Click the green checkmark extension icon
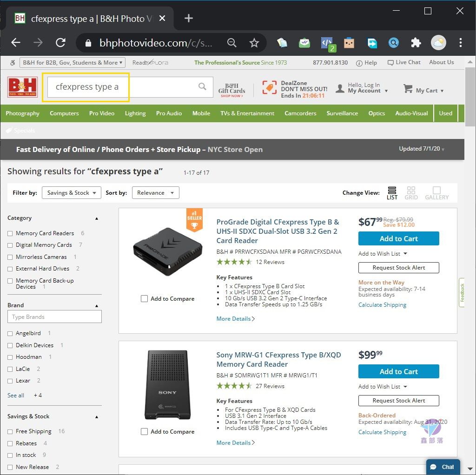The image size is (476, 475). 304,43
